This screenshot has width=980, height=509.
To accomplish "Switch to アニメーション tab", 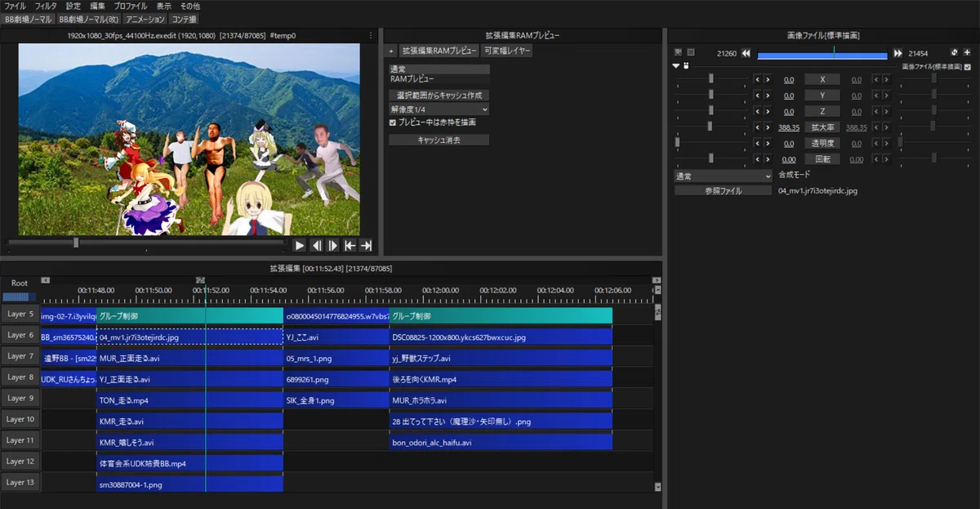I will 145,19.
